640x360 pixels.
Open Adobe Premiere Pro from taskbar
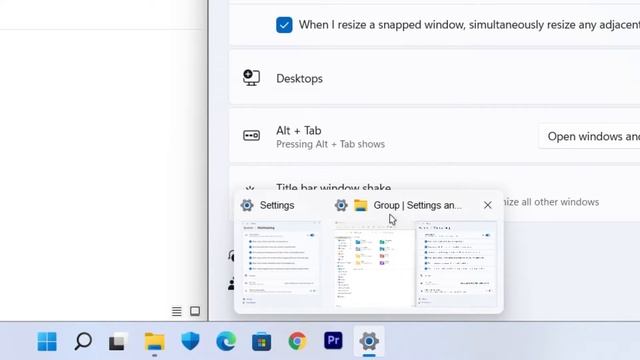click(333, 340)
